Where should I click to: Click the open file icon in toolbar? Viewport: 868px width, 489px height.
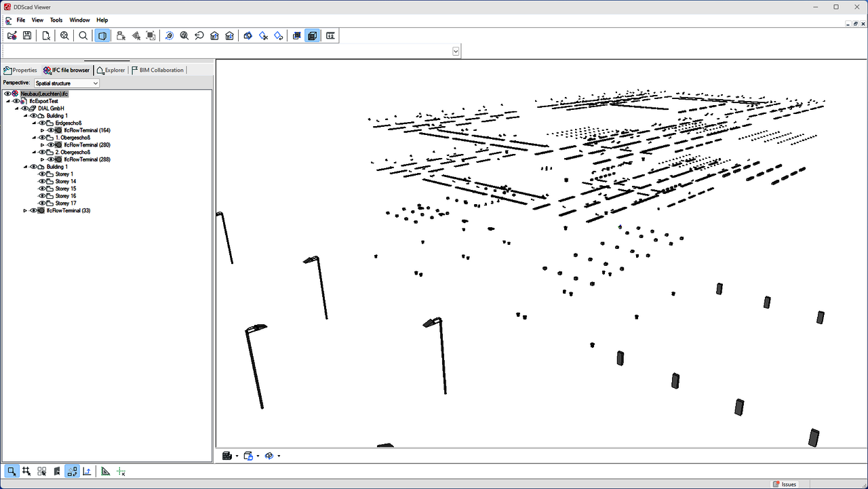[12, 36]
